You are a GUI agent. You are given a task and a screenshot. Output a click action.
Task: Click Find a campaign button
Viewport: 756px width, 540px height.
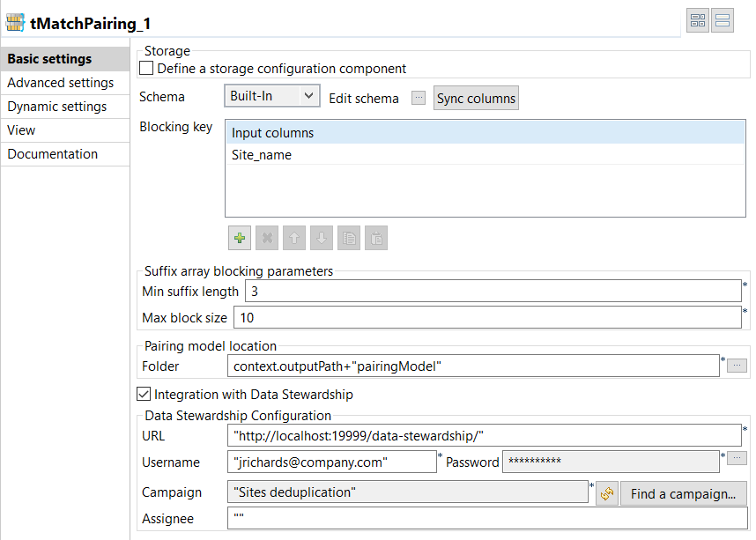click(x=683, y=493)
